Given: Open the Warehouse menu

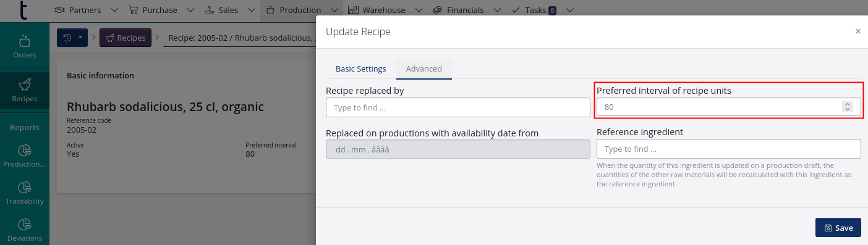Looking at the screenshot, I should [383, 10].
